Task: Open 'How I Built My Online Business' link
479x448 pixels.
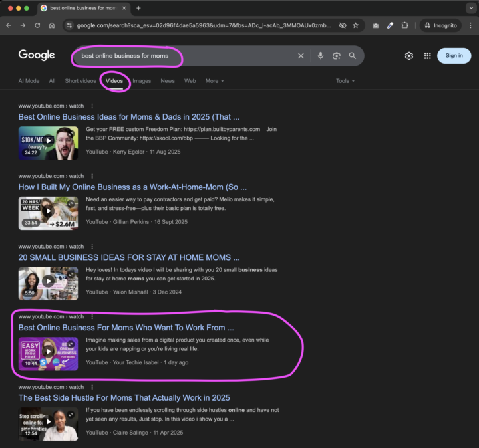Action: [132, 187]
